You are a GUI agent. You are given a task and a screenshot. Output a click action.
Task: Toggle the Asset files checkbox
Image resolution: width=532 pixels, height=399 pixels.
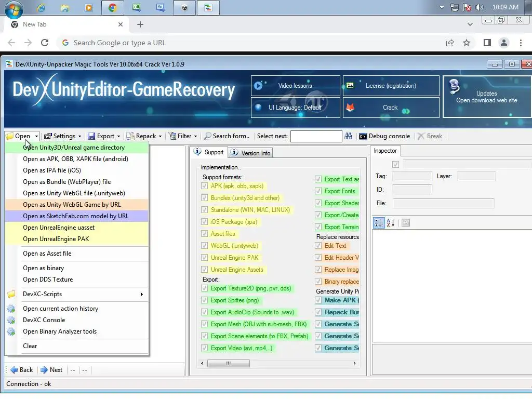pos(204,233)
